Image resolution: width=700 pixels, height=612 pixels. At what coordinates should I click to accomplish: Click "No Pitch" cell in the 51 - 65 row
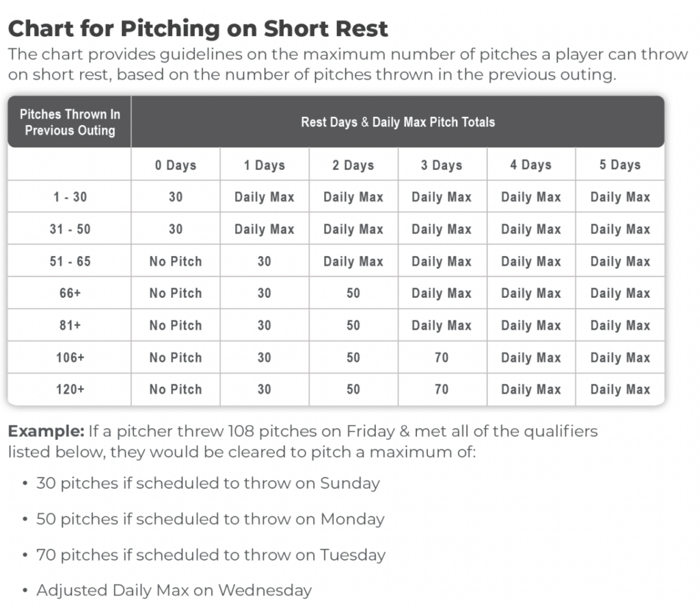176,262
